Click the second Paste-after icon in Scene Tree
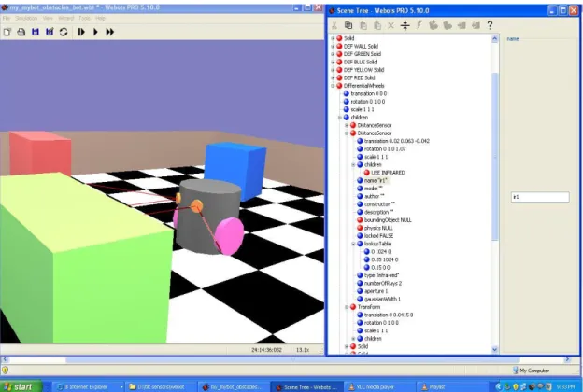The image size is (583, 392). click(x=377, y=25)
